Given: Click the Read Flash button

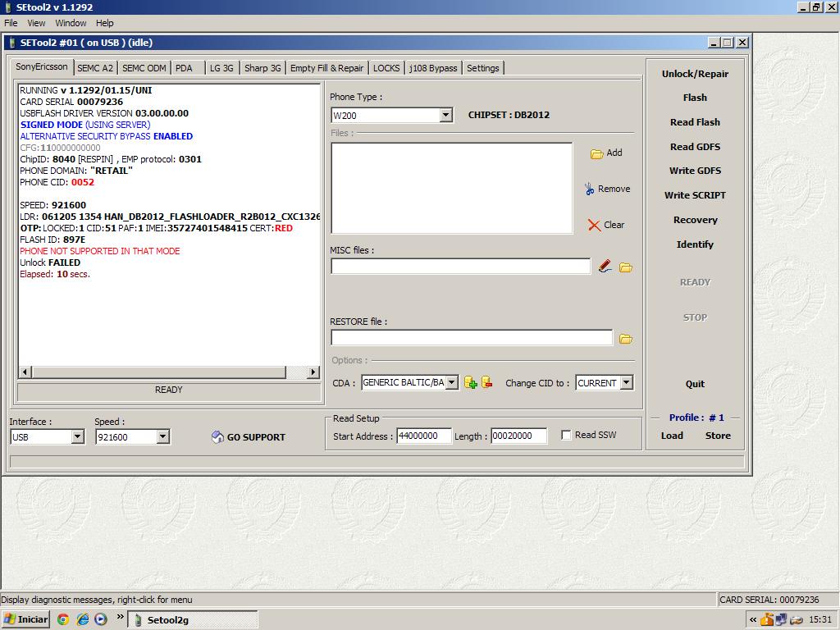Looking at the screenshot, I should click(695, 122).
